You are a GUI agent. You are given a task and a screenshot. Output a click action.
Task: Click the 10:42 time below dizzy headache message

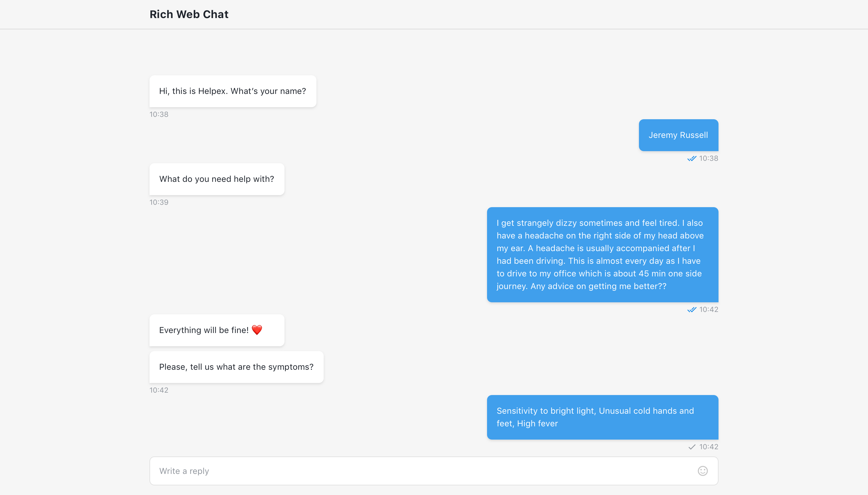point(709,310)
